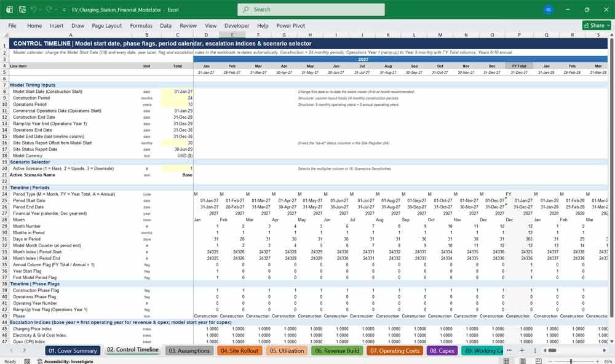
Task: Click the zoom percentage level
Action: click(x=608, y=362)
